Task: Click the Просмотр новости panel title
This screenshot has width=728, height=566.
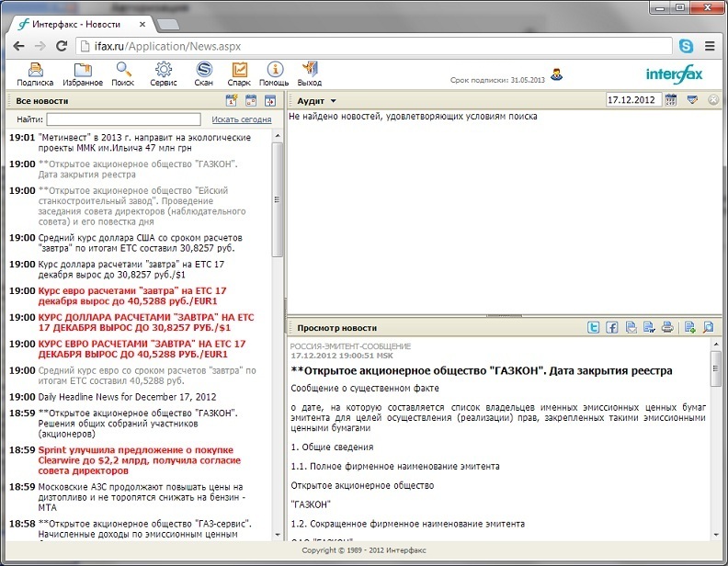Action: (x=336, y=328)
